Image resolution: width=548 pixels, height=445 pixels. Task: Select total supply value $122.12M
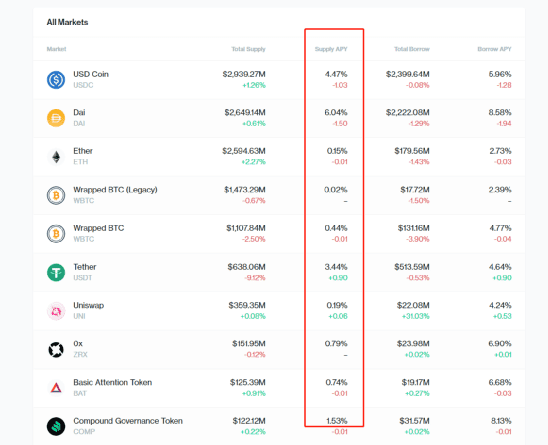pyautogui.click(x=249, y=421)
